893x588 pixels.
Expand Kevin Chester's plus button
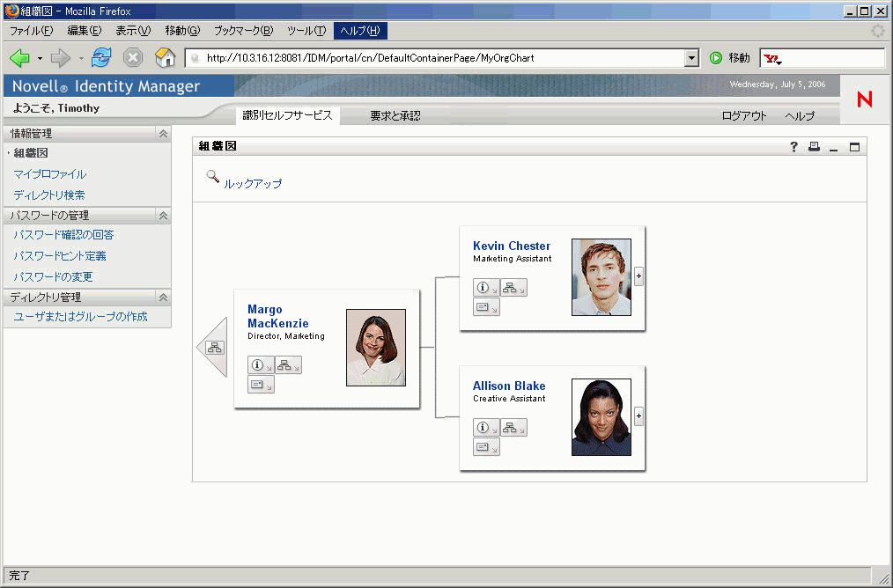[638, 276]
